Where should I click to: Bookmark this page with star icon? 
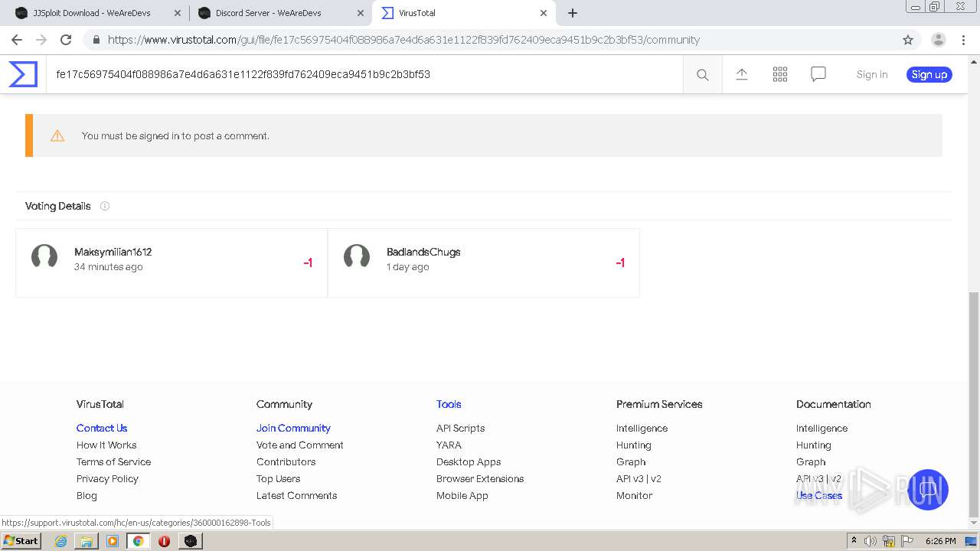click(x=908, y=40)
